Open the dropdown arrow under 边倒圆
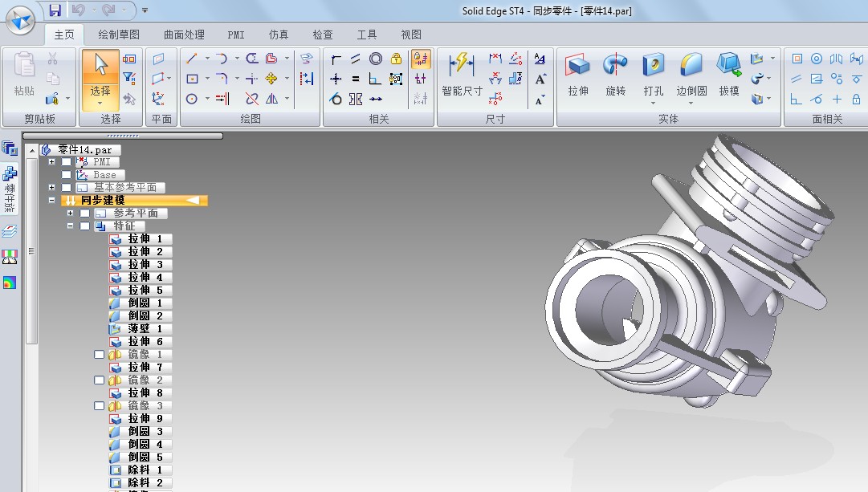Image resolution: width=868 pixels, height=492 pixels. [691, 103]
